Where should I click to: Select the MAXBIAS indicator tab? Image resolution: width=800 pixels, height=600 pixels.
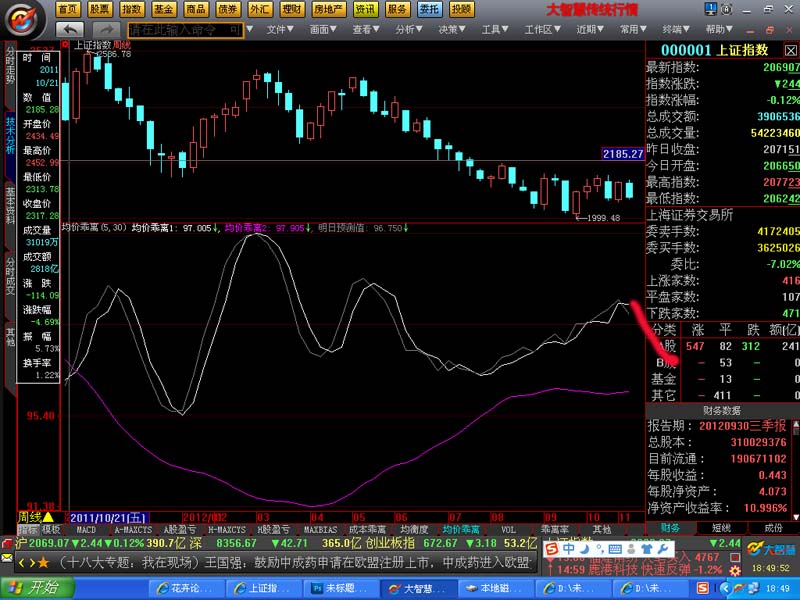pos(320,530)
